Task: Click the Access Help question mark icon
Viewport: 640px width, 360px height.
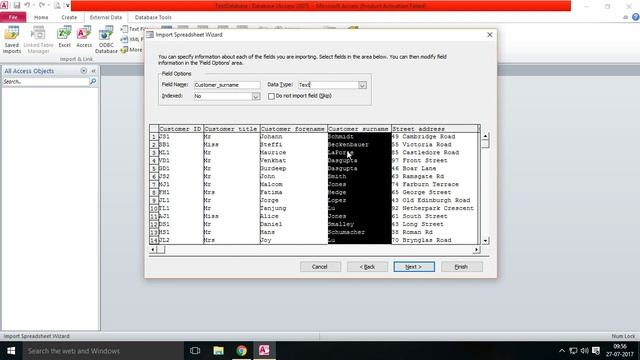Action: pos(636,17)
